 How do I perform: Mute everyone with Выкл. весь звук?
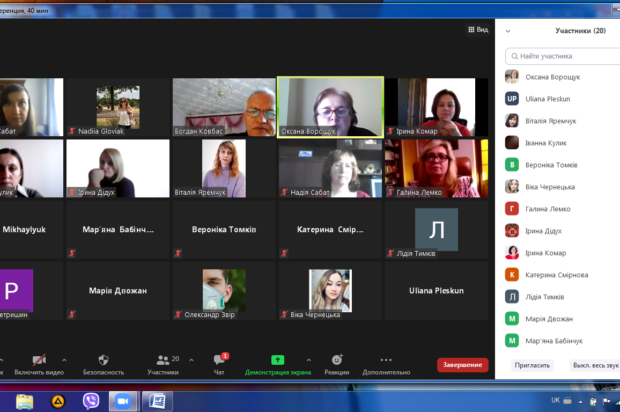pyautogui.click(x=595, y=365)
